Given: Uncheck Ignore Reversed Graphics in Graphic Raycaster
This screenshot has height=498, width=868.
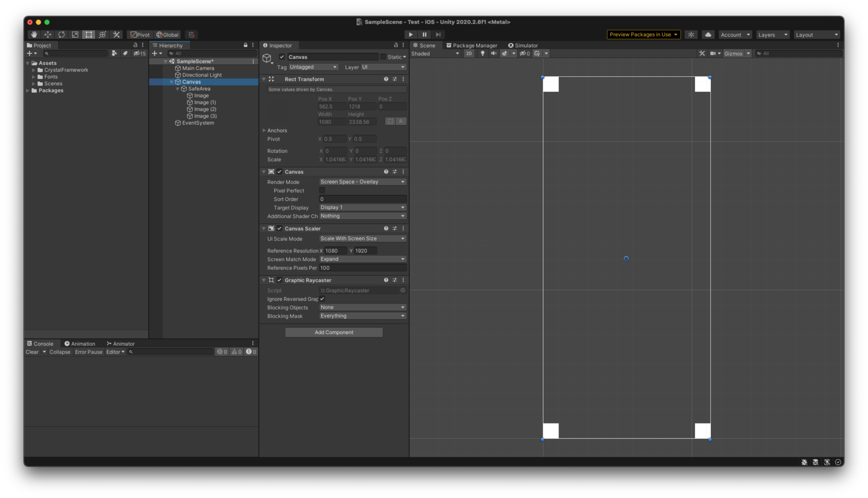Looking at the screenshot, I should click(322, 299).
